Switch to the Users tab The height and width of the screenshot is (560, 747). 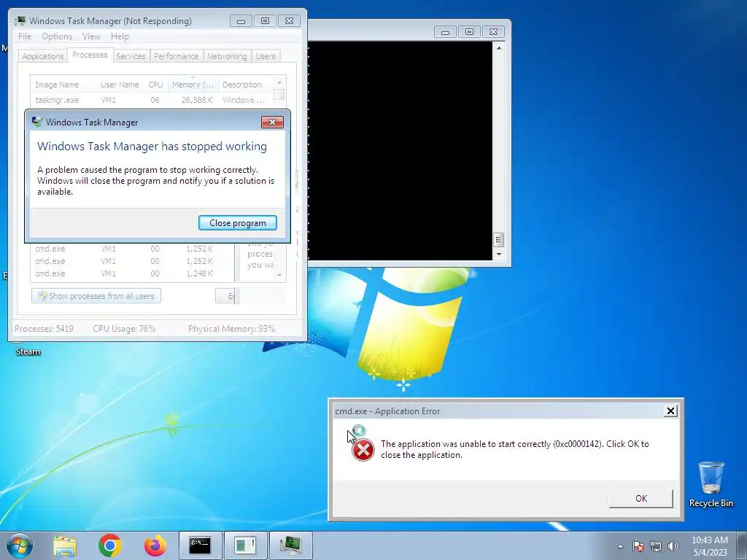pyautogui.click(x=266, y=56)
